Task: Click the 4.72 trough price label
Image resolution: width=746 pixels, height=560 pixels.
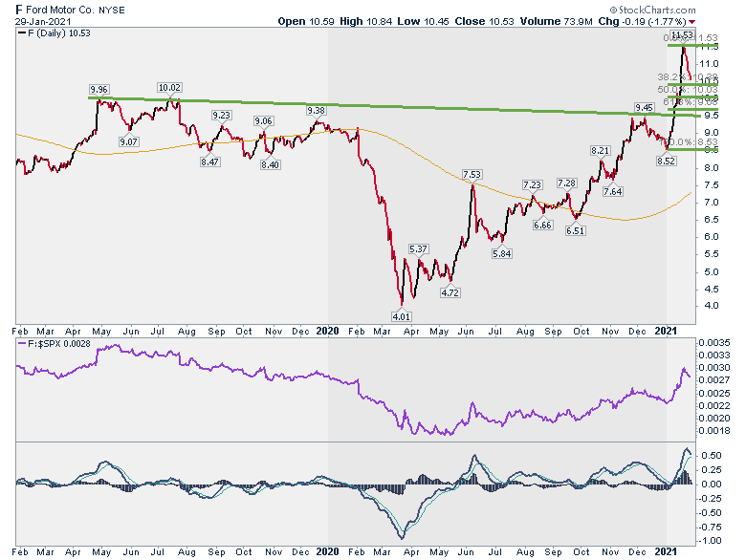Action: [x=450, y=292]
